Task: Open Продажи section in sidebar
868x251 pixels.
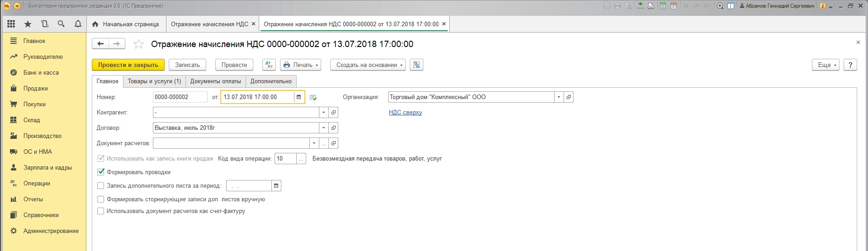Action: click(36, 88)
